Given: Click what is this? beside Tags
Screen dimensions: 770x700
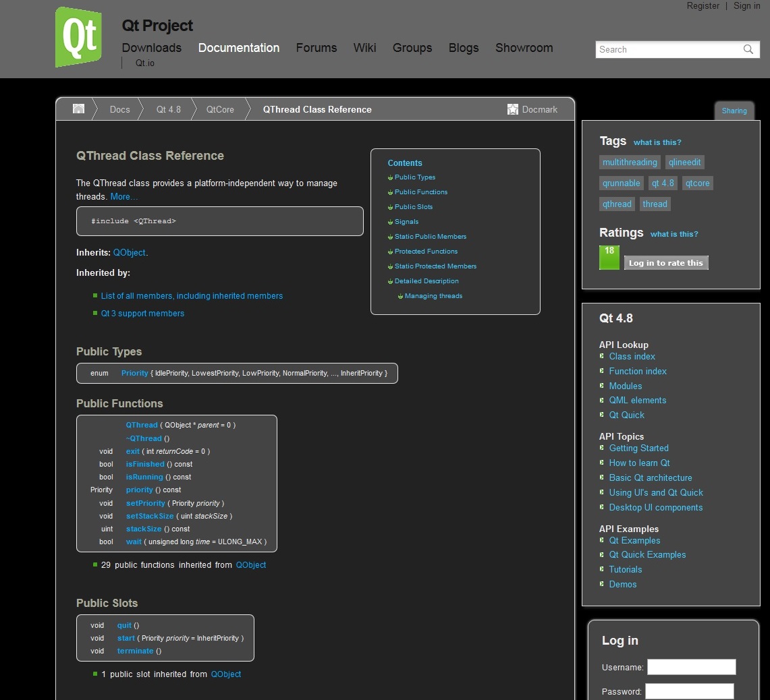Looking at the screenshot, I should pyautogui.click(x=657, y=142).
